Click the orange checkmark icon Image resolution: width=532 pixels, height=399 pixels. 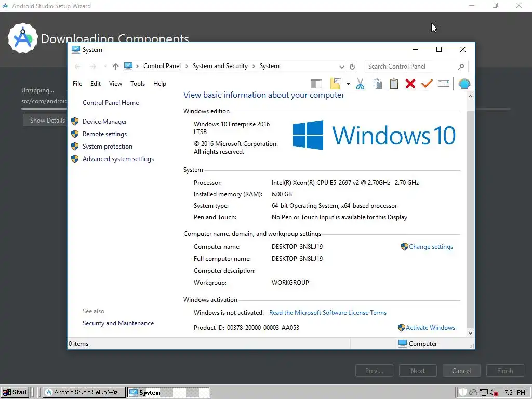(427, 84)
